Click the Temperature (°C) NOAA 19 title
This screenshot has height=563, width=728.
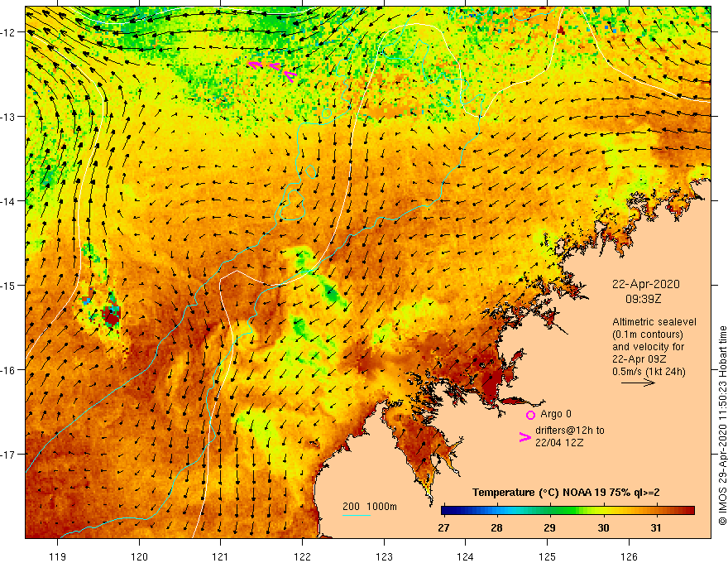pos(566,493)
